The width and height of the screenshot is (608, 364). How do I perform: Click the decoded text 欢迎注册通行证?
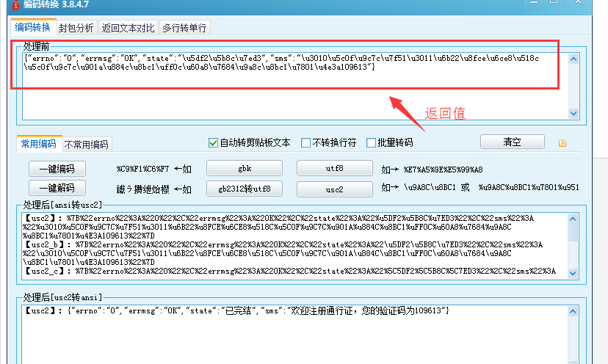click(322, 310)
